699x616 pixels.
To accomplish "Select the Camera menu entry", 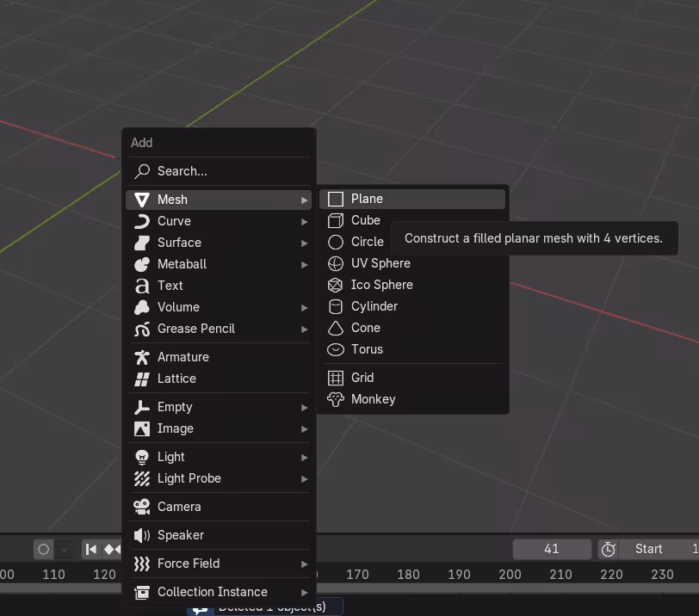I will 219,507.
